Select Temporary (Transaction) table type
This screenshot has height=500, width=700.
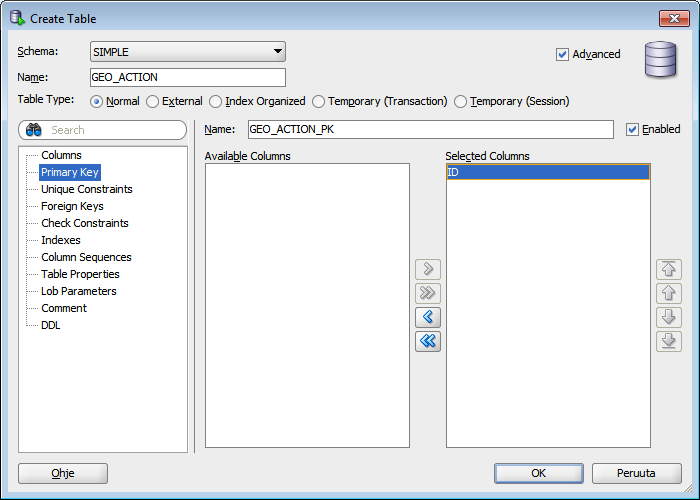[x=318, y=102]
